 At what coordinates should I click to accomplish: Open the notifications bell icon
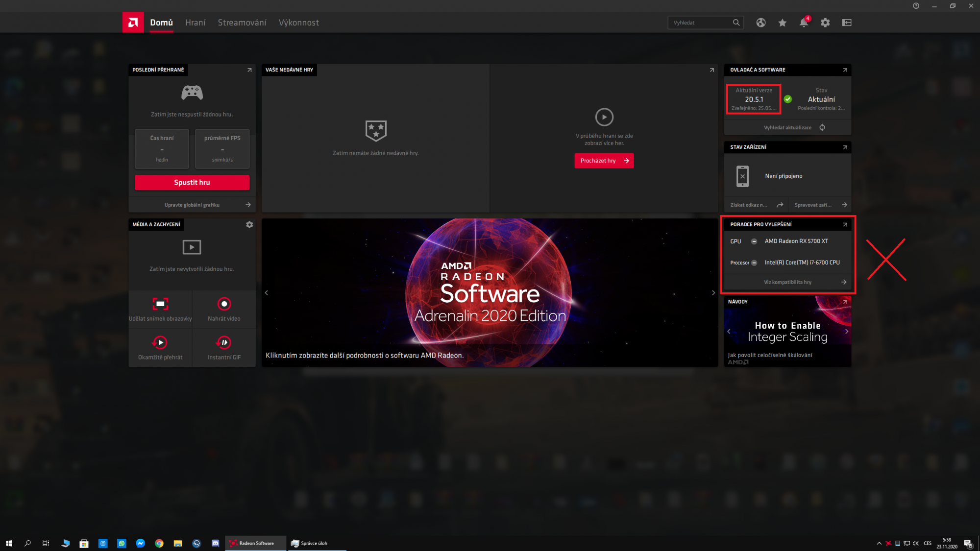click(x=804, y=23)
